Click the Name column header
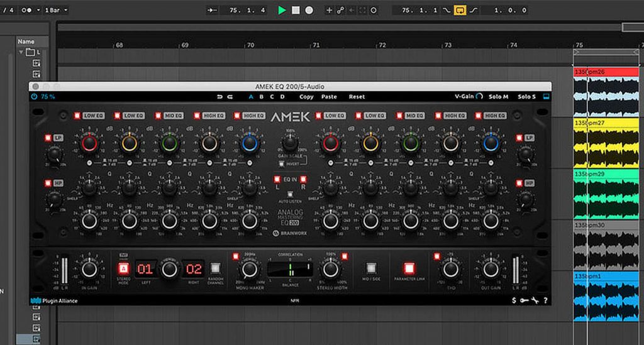This screenshot has width=644, height=345. (x=26, y=41)
